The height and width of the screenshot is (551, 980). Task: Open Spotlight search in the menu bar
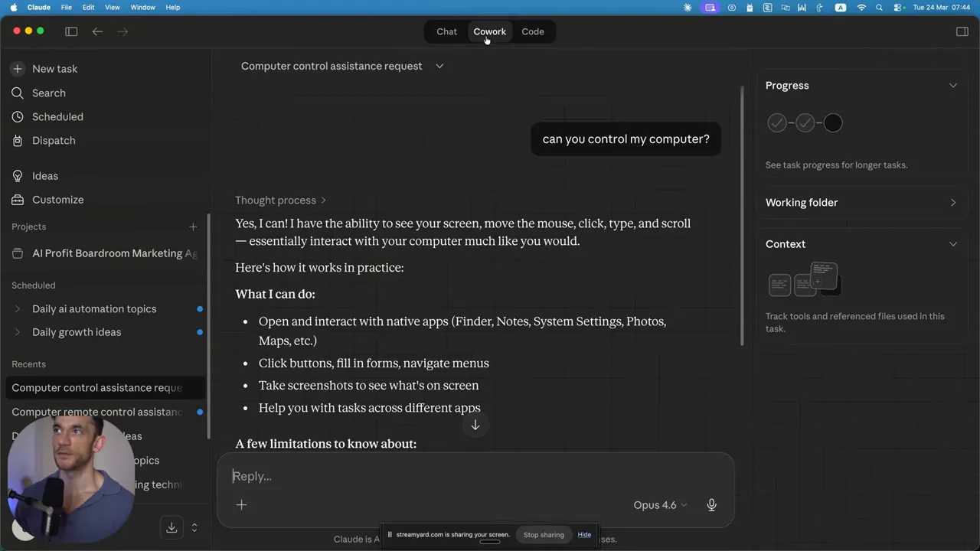click(879, 8)
